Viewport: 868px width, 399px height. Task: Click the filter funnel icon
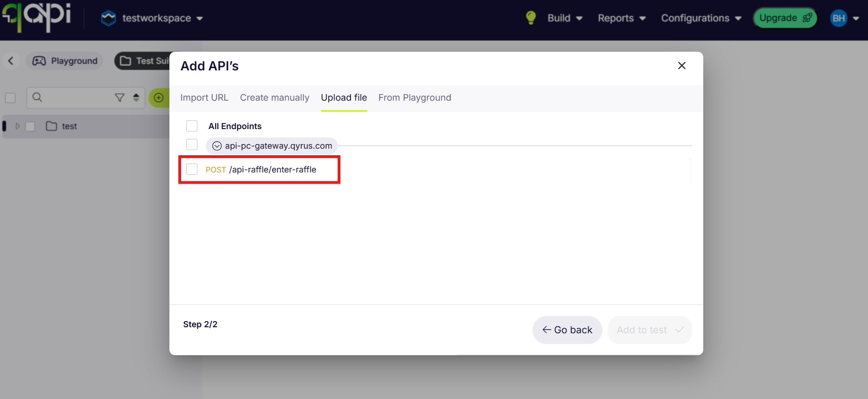coord(119,97)
